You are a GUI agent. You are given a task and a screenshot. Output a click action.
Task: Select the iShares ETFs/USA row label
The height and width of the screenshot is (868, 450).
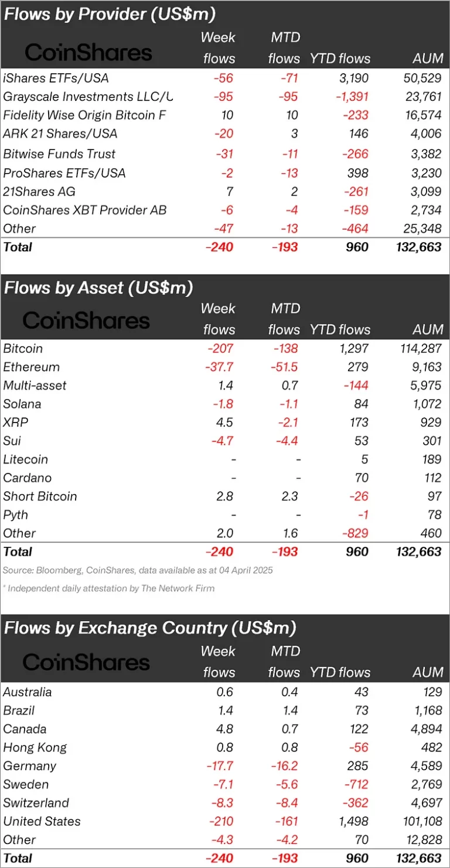[56, 78]
